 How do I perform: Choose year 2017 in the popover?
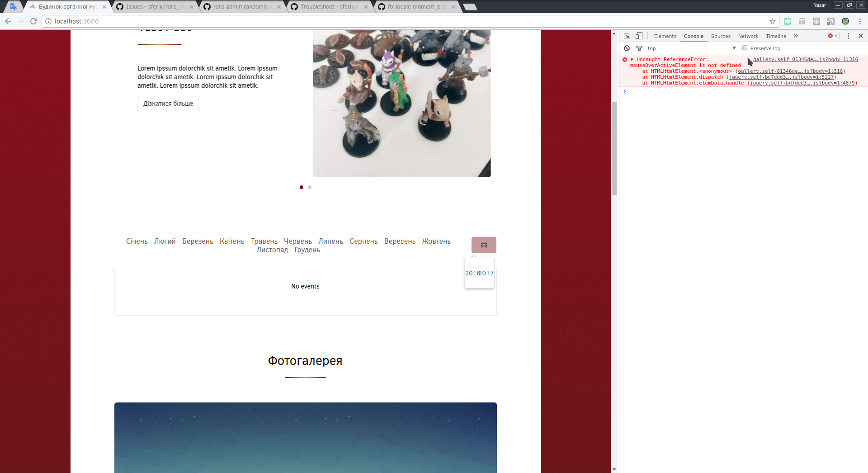487,273
